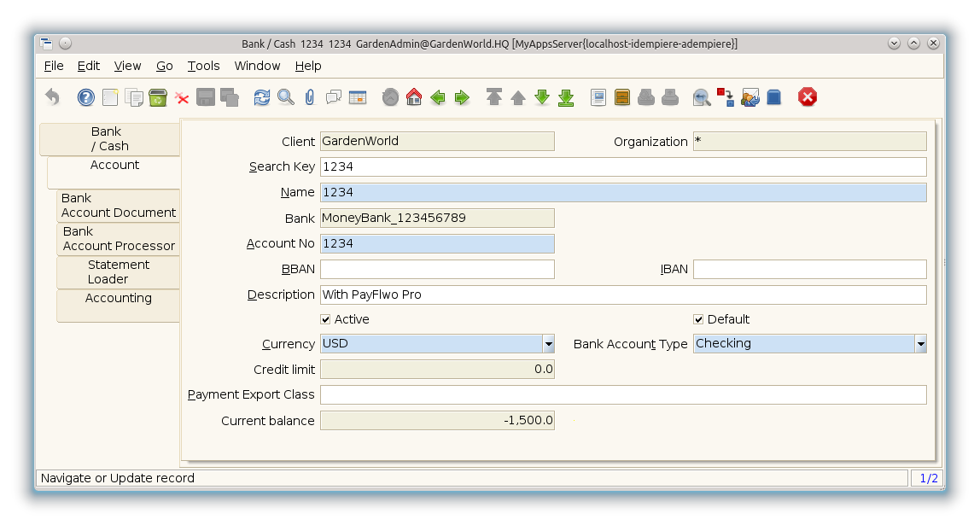Create a new record with toolbar icon
Image resolution: width=980 pixels, height=525 pixels.
click(110, 97)
